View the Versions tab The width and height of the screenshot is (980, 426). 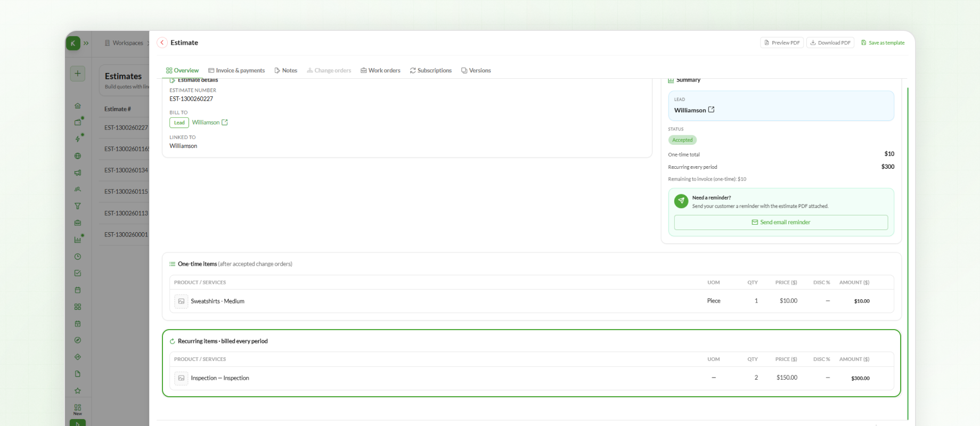[x=476, y=70]
